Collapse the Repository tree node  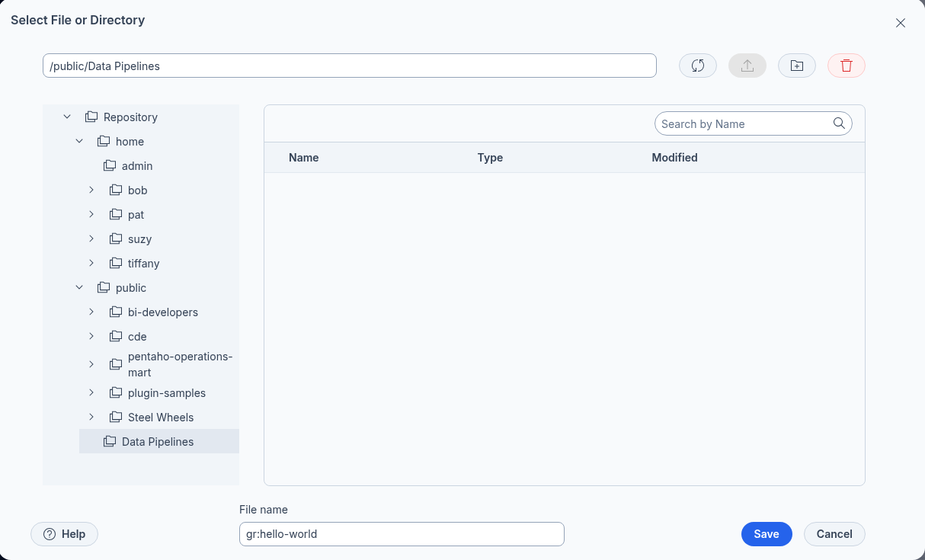tap(67, 117)
